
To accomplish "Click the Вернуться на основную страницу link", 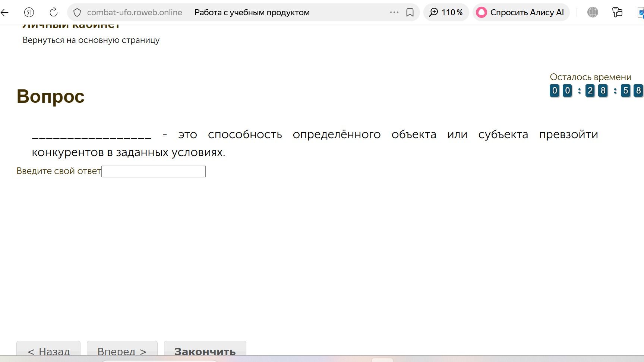I will click(x=91, y=40).
